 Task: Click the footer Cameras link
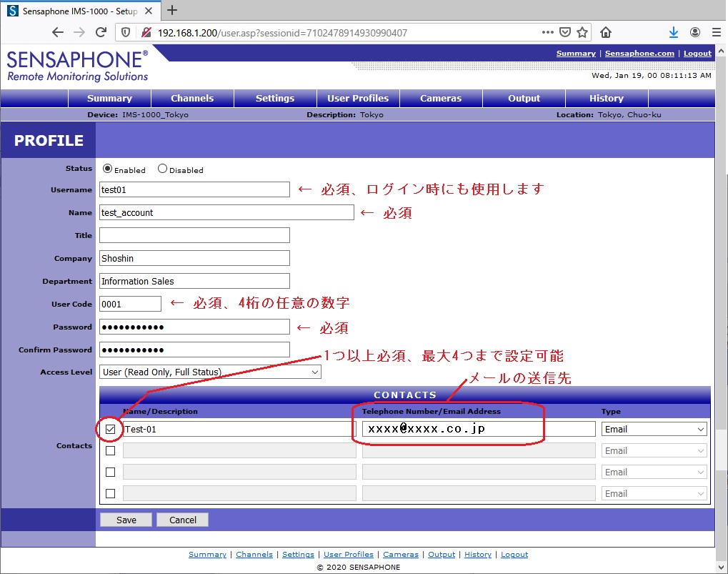pyautogui.click(x=401, y=555)
